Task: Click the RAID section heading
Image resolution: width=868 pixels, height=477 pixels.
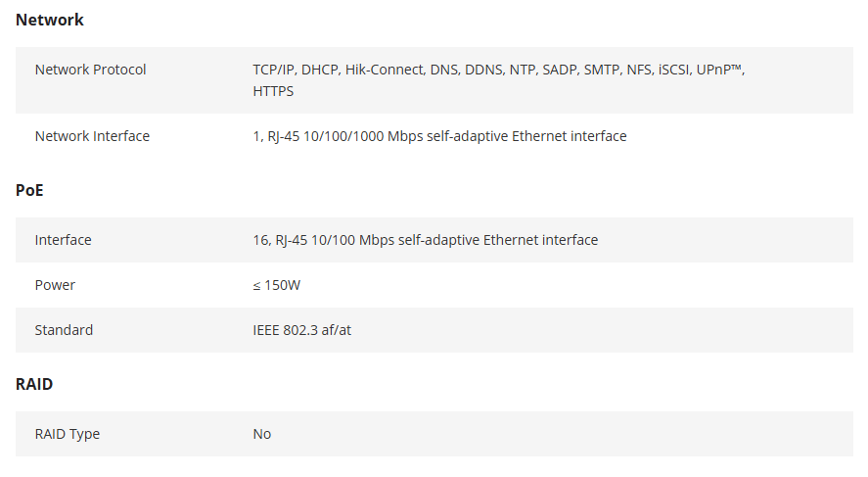Action: [x=34, y=384]
